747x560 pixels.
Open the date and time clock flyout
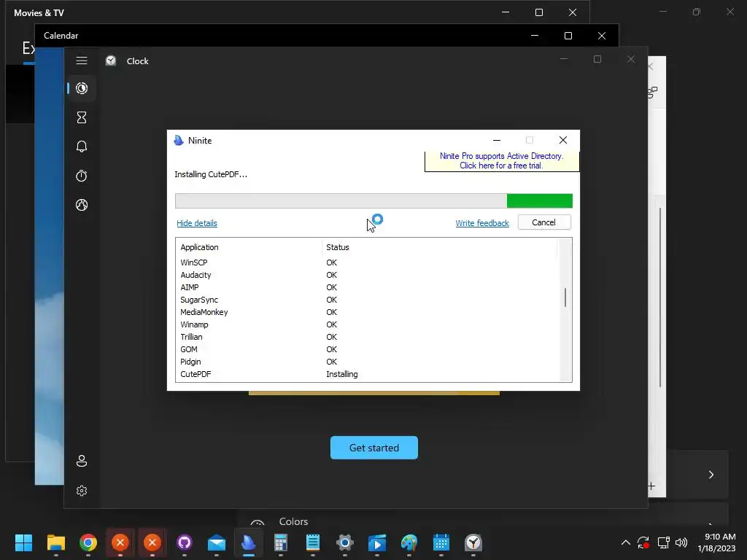[x=716, y=542]
